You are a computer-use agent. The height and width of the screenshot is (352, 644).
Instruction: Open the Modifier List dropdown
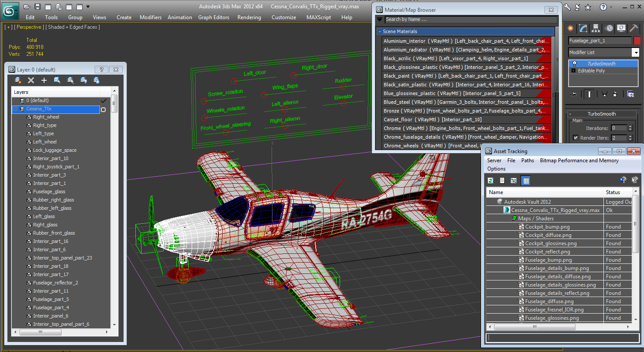pyautogui.click(x=635, y=52)
